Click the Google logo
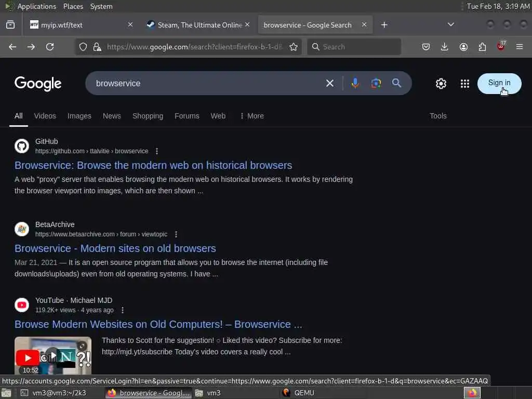The image size is (532, 399). [38, 84]
